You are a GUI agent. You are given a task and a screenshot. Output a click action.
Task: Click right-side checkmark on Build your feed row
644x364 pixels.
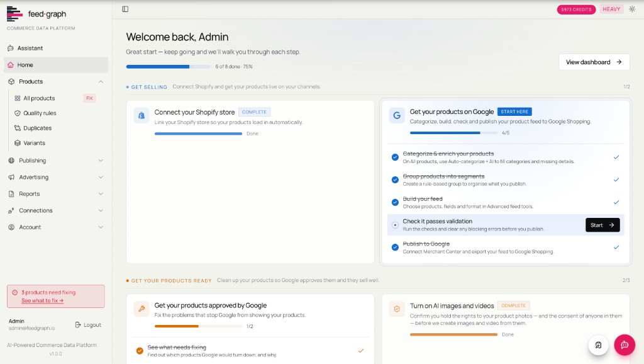point(616,202)
